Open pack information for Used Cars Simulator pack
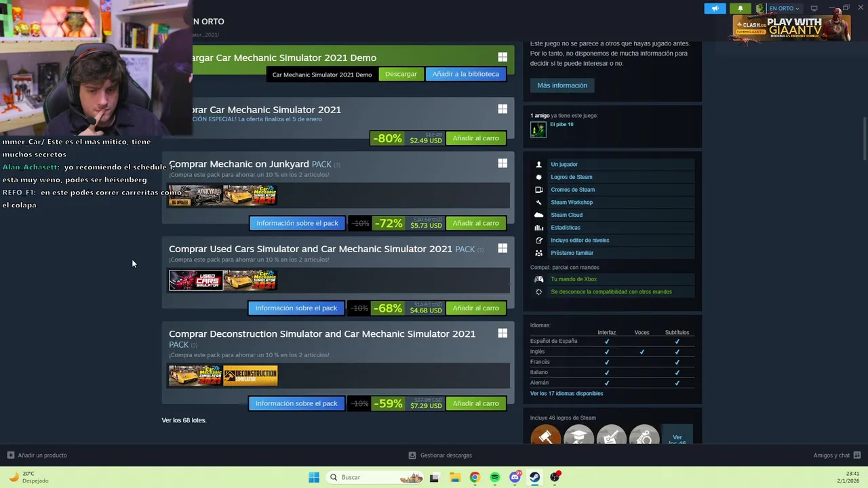 coord(296,308)
